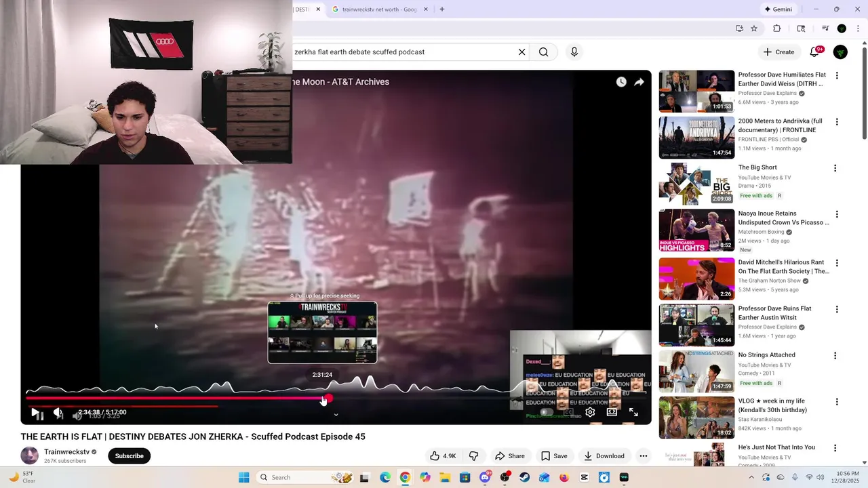Click the seek preview thumbnail
Screen dimensions: 868x488
(322, 332)
